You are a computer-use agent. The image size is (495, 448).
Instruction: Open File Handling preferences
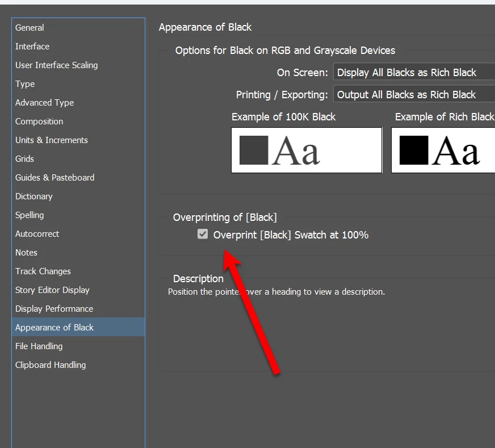(78, 346)
